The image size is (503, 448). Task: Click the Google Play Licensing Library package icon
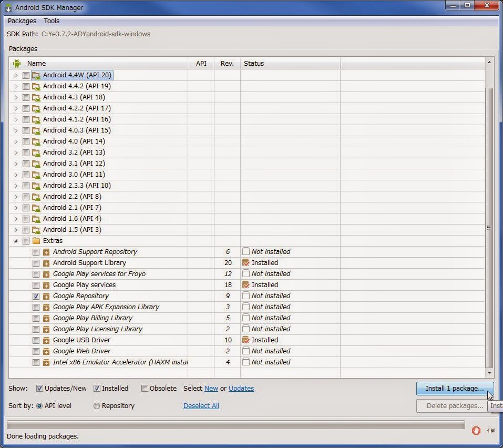pyautogui.click(x=46, y=329)
